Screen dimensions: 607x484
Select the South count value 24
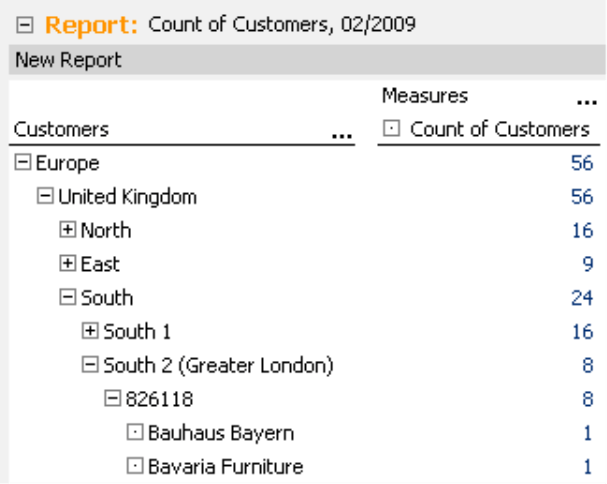pyautogui.click(x=582, y=298)
